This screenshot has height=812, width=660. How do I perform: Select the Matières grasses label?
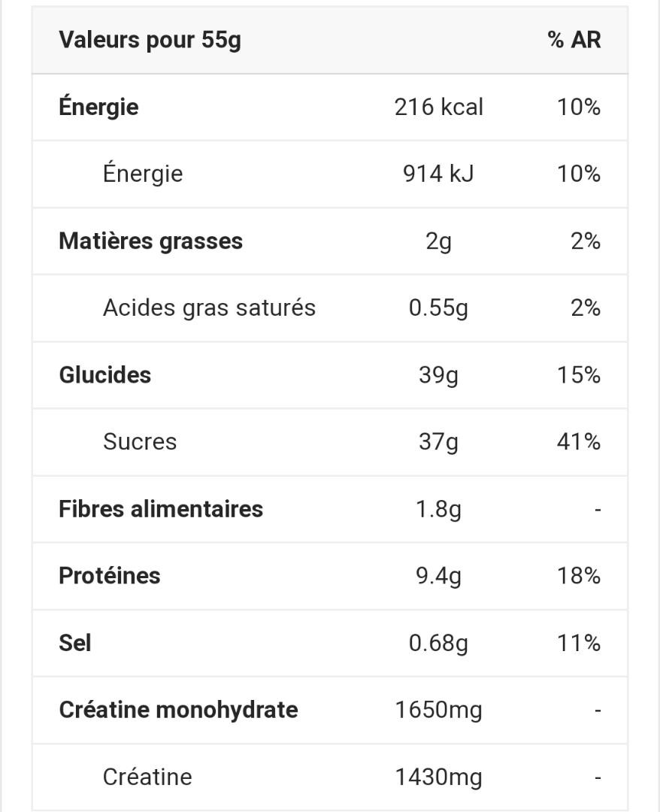[150, 242]
